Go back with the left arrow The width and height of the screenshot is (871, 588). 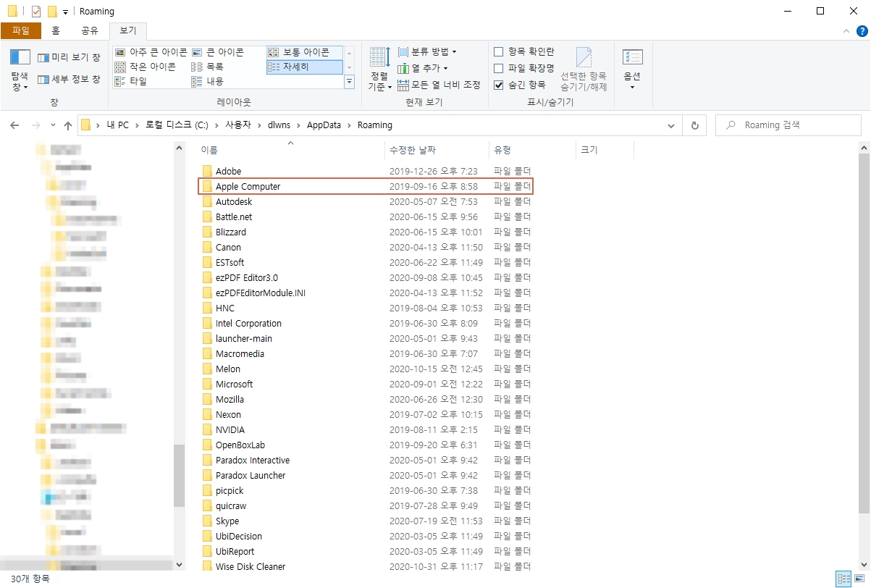click(14, 125)
